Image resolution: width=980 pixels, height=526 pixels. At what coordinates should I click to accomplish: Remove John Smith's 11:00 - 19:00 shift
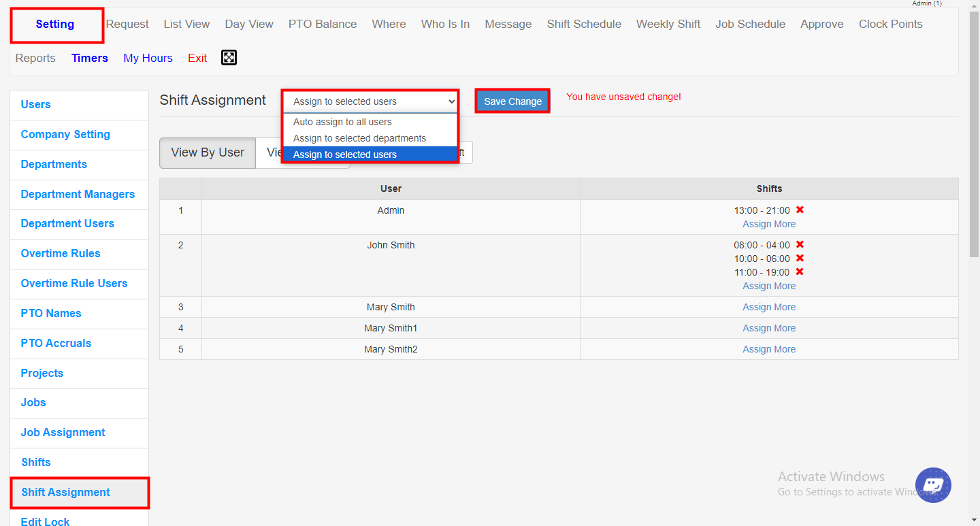800,272
